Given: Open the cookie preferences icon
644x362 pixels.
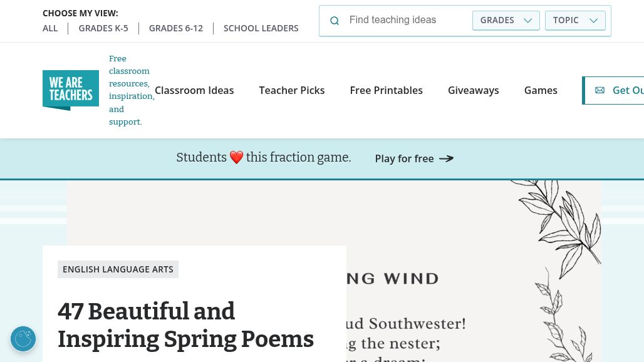Looking at the screenshot, I should point(23,339).
